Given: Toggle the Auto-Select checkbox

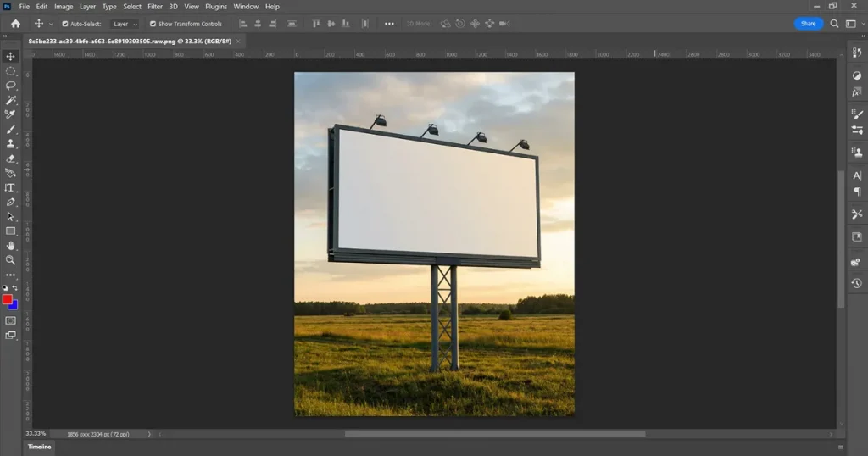Looking at the screenshot, I should pyautogui.click(x=64, y=24).
